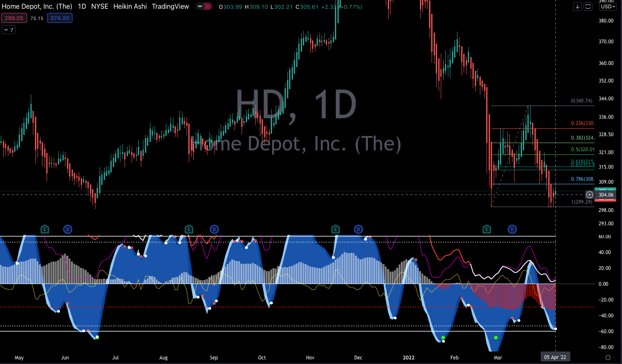This screenshot has height=364, width=622.
Task: Click the 321.00 price axis label
Action: [x=606, y=152]
